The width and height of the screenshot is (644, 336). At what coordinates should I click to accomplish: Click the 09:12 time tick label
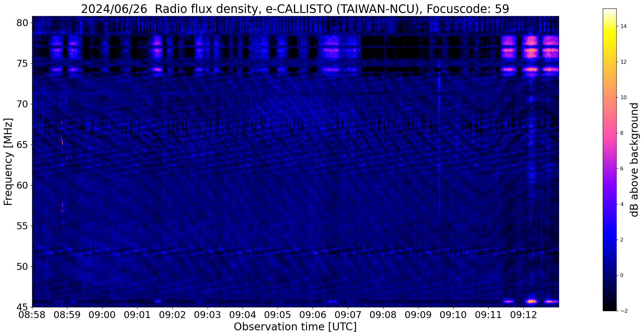coord(524,315)
